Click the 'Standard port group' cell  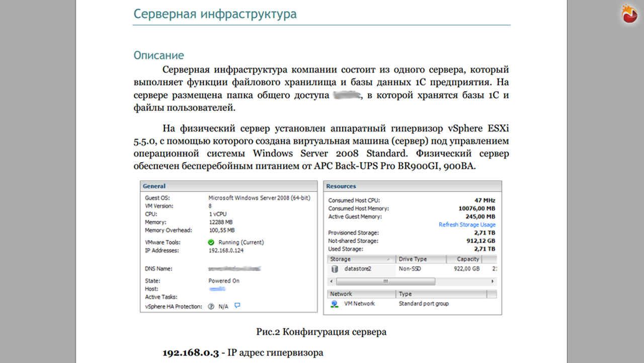click(424, 304)
